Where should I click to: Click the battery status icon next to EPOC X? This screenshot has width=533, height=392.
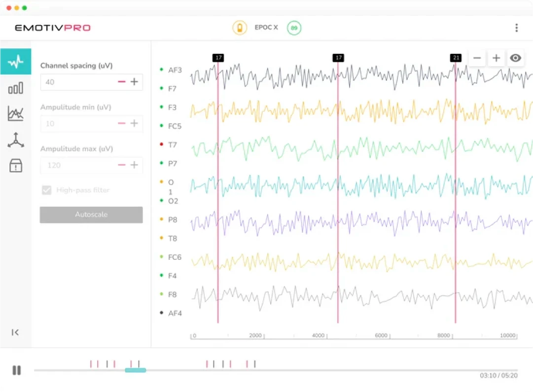click(240, 28)
